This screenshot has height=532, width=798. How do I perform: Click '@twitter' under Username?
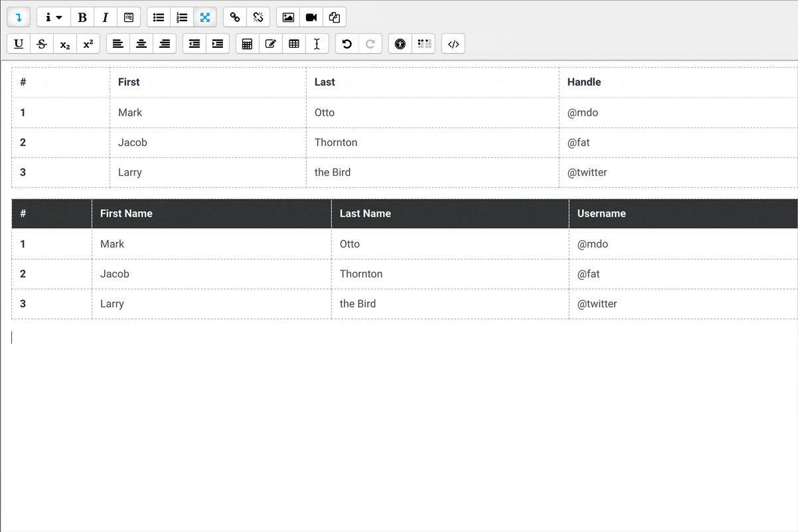click(598, 304)
